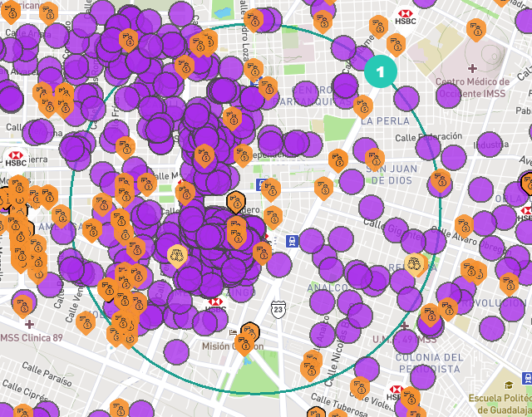Click the teal numbered marker 1
Viewport: 532px width, 417px height.
pos(381,71)
